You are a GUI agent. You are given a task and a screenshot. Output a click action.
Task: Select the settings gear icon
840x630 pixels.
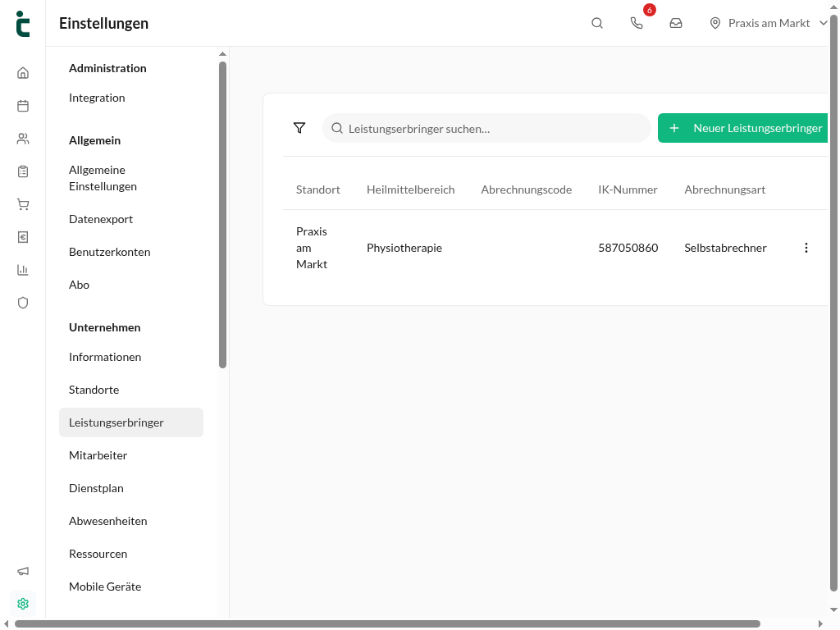click(x=23, y=604)
